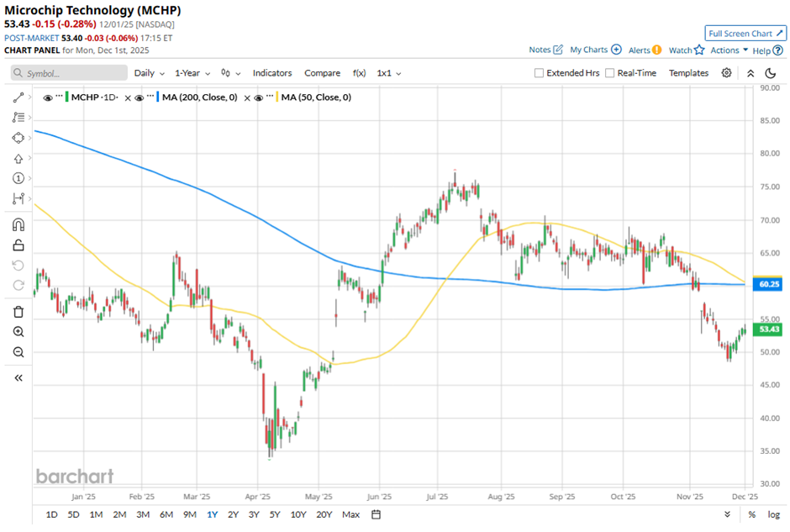The height and width of the screenshot is (532, 790).
Task: Expand the 1-Year period dropdown
Action: pyautogui.click(x=192, y=73)
